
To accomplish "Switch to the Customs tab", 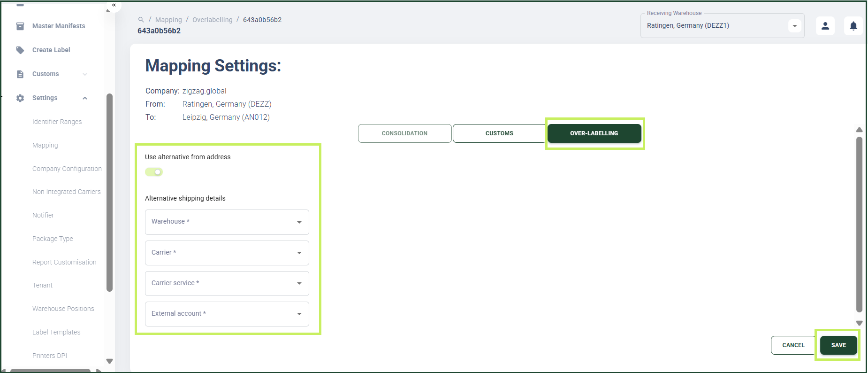I will click(x=499, y=133).
